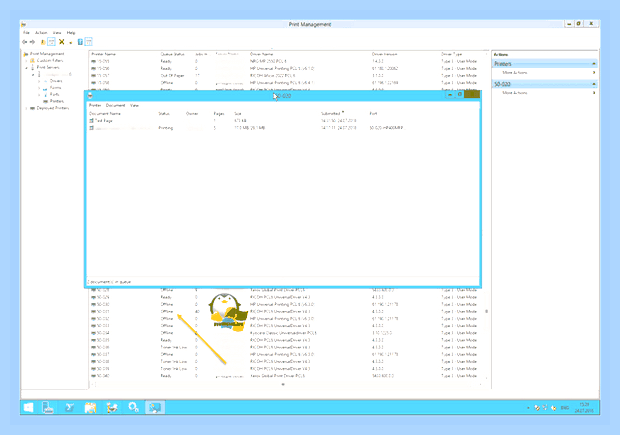The height and width of the screenshot is (435, 620).
Task: Click the Test Page document icon
Action: coord(91,121)
